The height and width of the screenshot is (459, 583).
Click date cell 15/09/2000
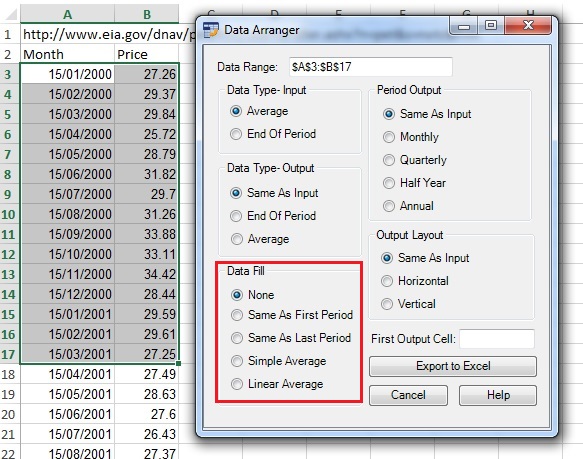coord(67,234)
